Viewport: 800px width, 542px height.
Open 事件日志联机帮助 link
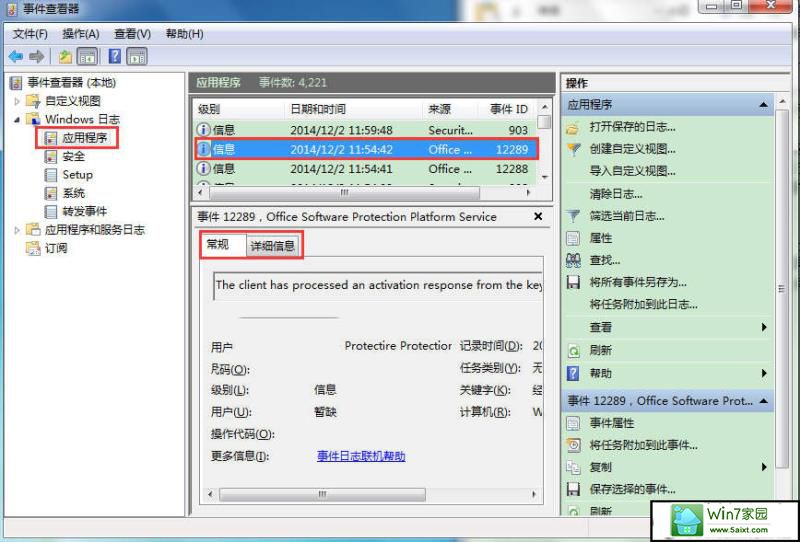coord(361,456)
